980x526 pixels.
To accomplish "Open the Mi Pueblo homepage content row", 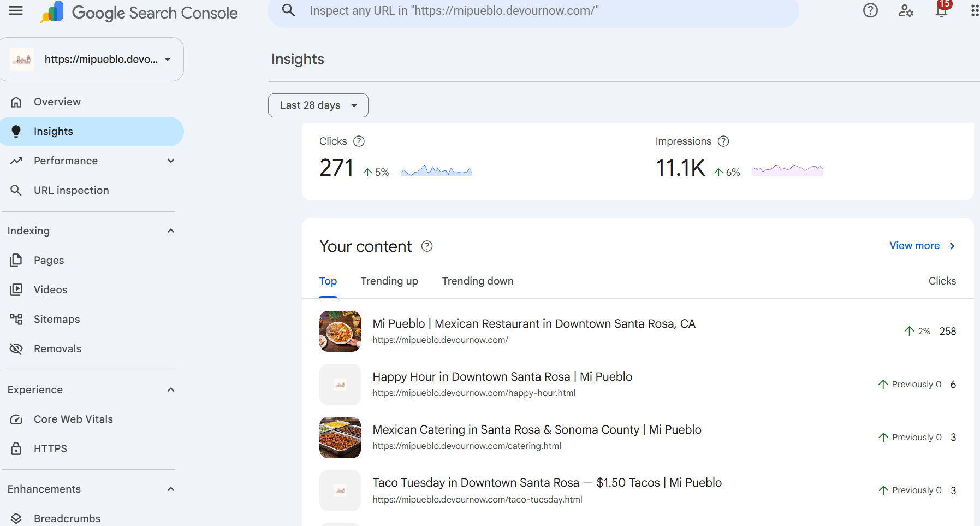I will pyautogui.click(x=638, y=332).
